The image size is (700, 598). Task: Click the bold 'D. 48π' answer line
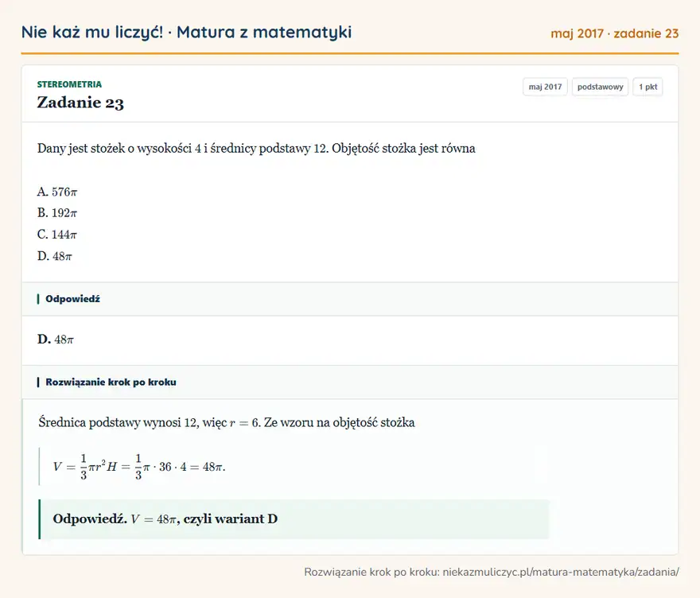(56, 340)
